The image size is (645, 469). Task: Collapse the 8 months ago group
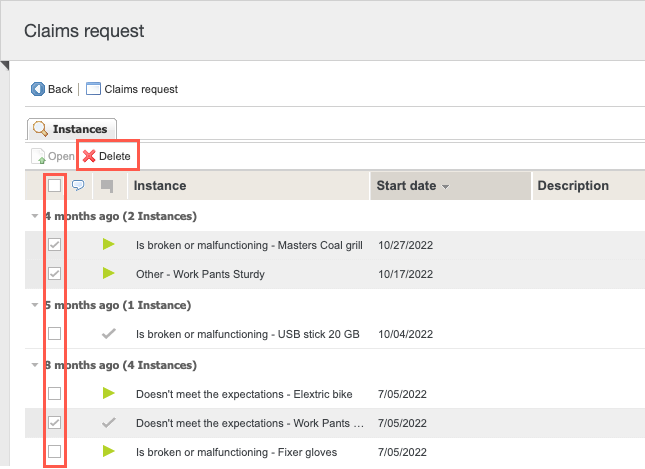pyautogui.click(x=36, y=365)
